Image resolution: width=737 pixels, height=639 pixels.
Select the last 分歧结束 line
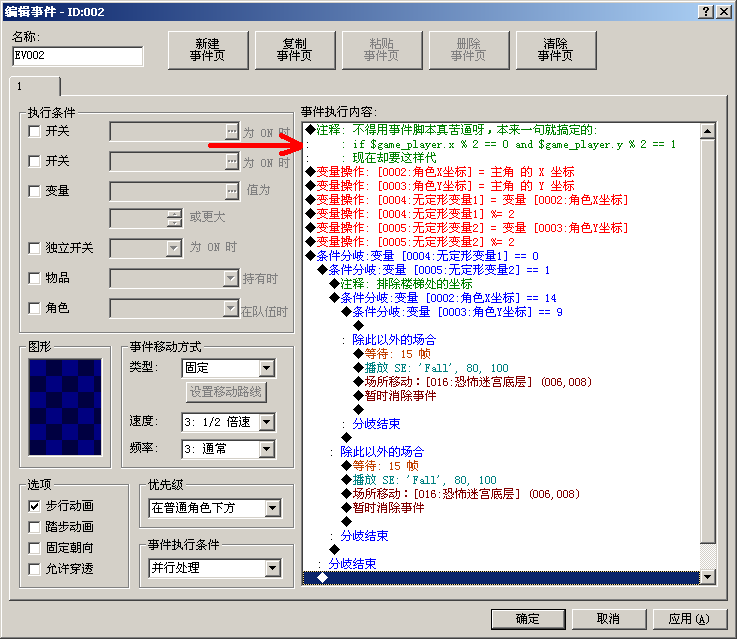[502, 564]
